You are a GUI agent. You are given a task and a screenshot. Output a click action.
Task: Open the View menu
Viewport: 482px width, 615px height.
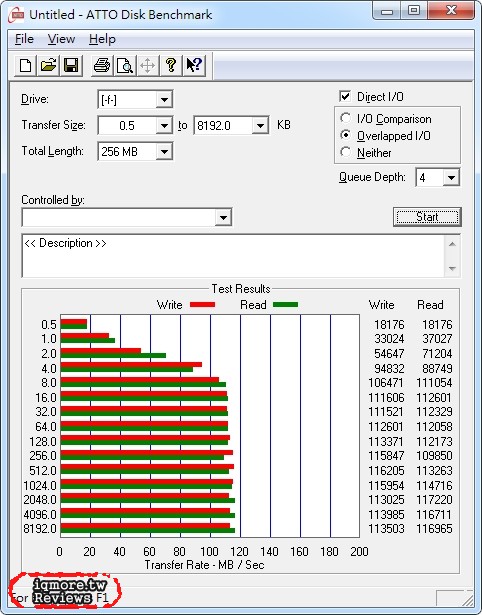pos(61,39)
